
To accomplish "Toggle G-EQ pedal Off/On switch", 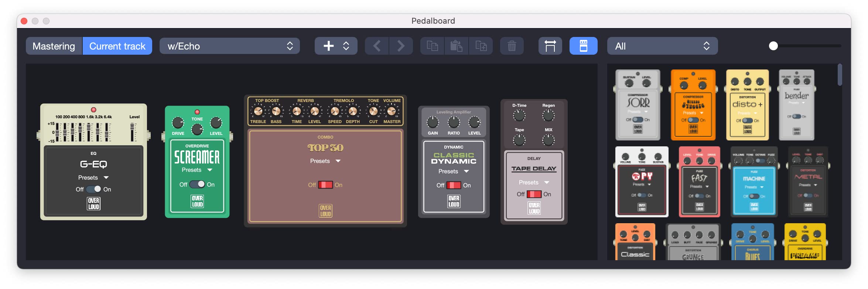I will tap(93, 189).
